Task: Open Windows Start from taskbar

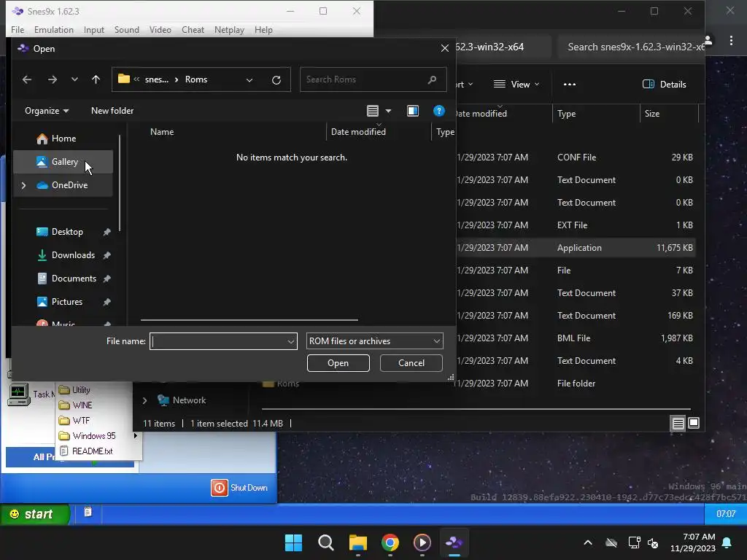Action: [293, 542]
